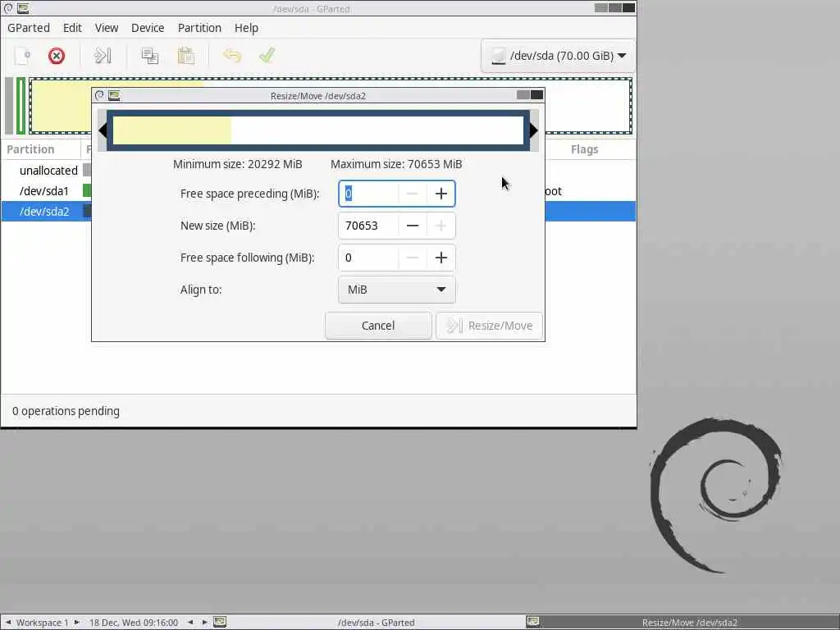Click the Workspace 1 taskbar label
Image resolution: width=840 pixels, height=630 pixels.
(x=43, y=623)
